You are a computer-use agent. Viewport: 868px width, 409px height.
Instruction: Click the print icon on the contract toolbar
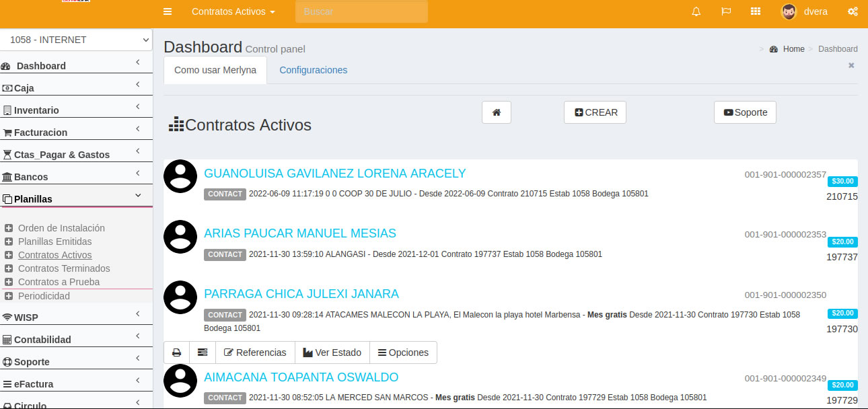[176, 352]
